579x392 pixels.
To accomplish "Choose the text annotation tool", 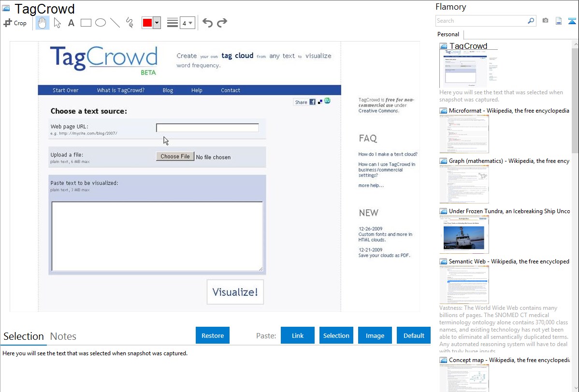I will [x=71, y=23].
